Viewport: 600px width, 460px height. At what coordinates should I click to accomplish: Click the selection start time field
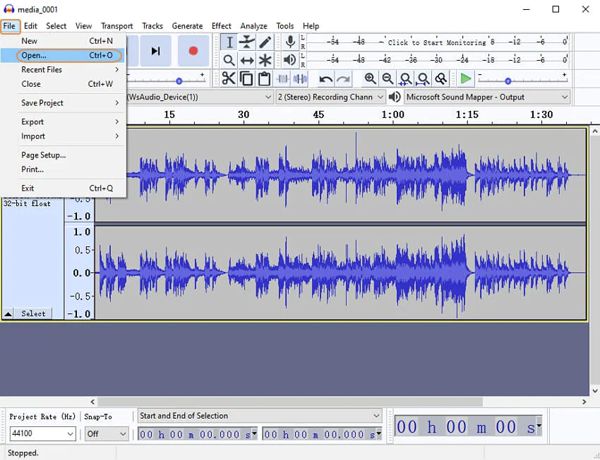(197, 434)
